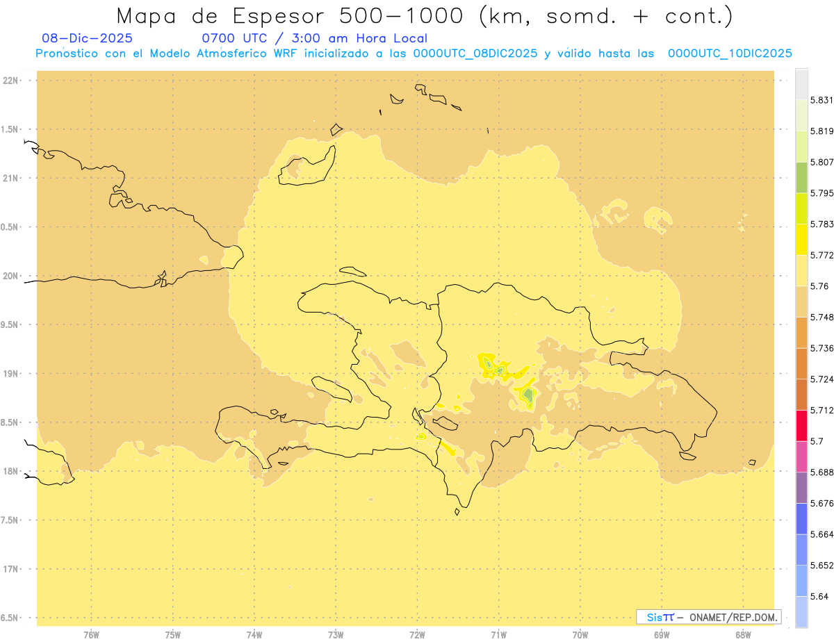Pick the grey swatch above 5.831

coord(801,84)
